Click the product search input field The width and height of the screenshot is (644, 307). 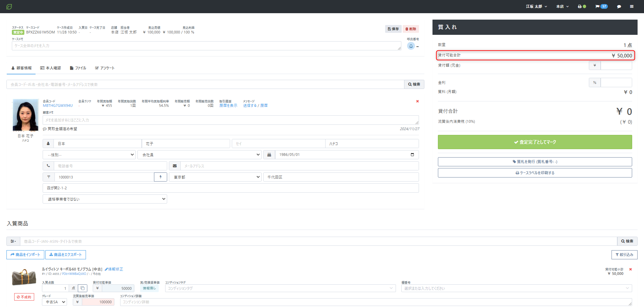[319, 241]
